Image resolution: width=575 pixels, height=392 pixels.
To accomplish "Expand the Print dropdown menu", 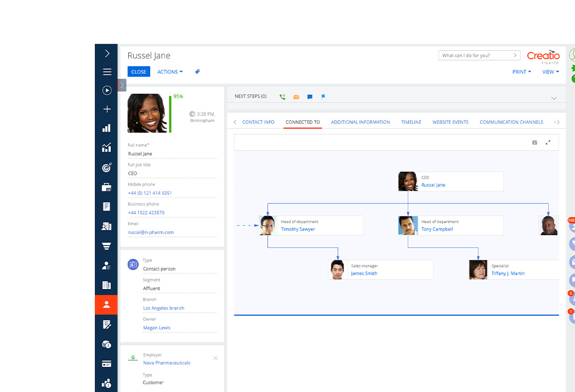I will point(521,72).
